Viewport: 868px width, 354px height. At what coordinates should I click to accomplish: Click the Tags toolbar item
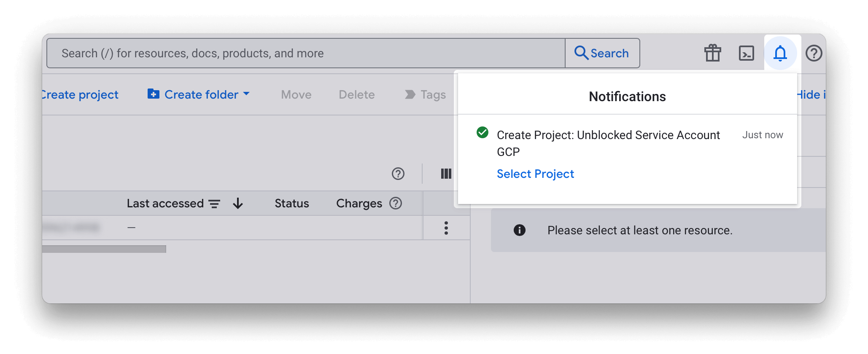click(x=426, y=95)
